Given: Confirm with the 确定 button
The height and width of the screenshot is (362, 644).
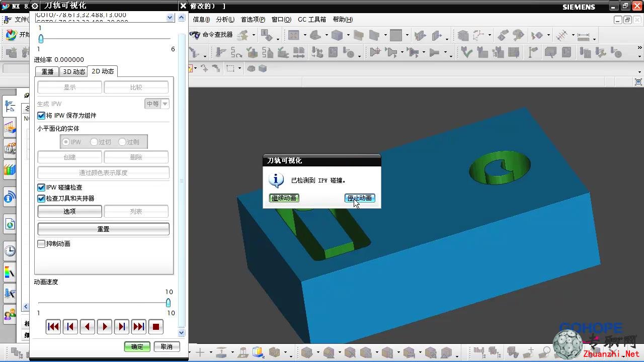Looking at the screenshot, I should (137, 347).
